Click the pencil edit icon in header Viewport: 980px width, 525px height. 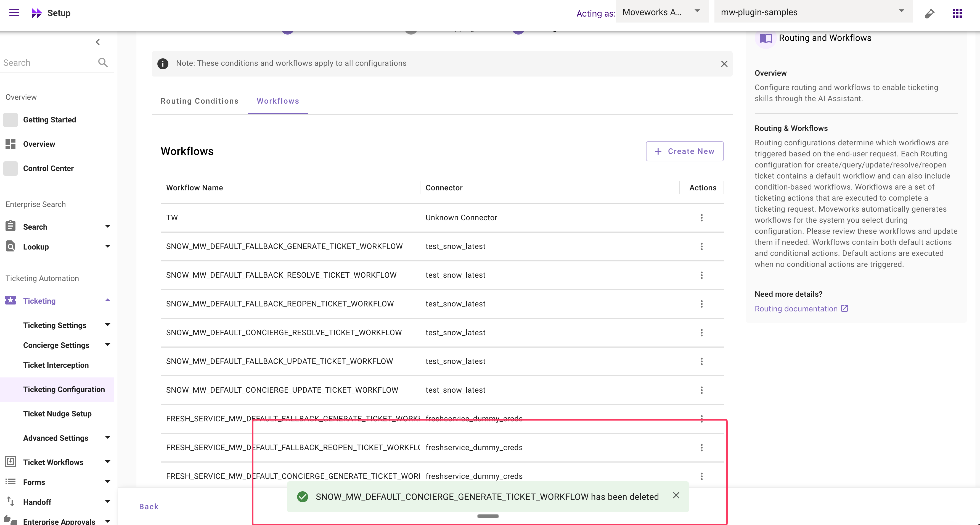tap(929, 14)
